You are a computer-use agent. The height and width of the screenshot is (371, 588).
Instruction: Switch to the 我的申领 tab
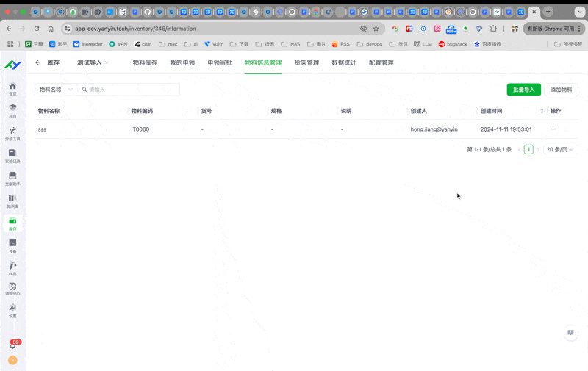[182, 62]
